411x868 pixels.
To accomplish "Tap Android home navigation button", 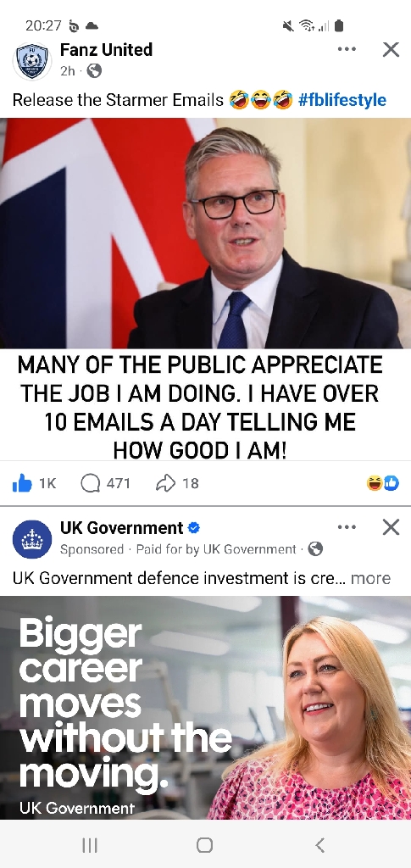I will pyautogui.click(x=205, y=845).
